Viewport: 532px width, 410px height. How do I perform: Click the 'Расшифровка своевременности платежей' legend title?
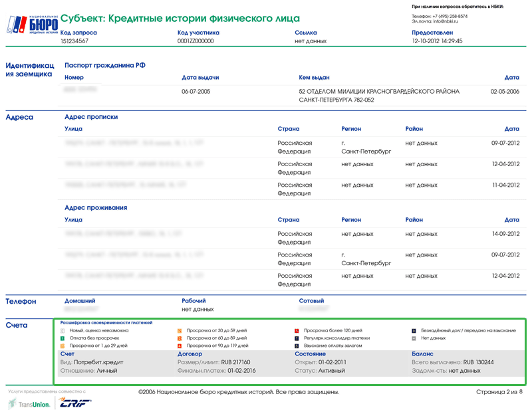point(106,323)
